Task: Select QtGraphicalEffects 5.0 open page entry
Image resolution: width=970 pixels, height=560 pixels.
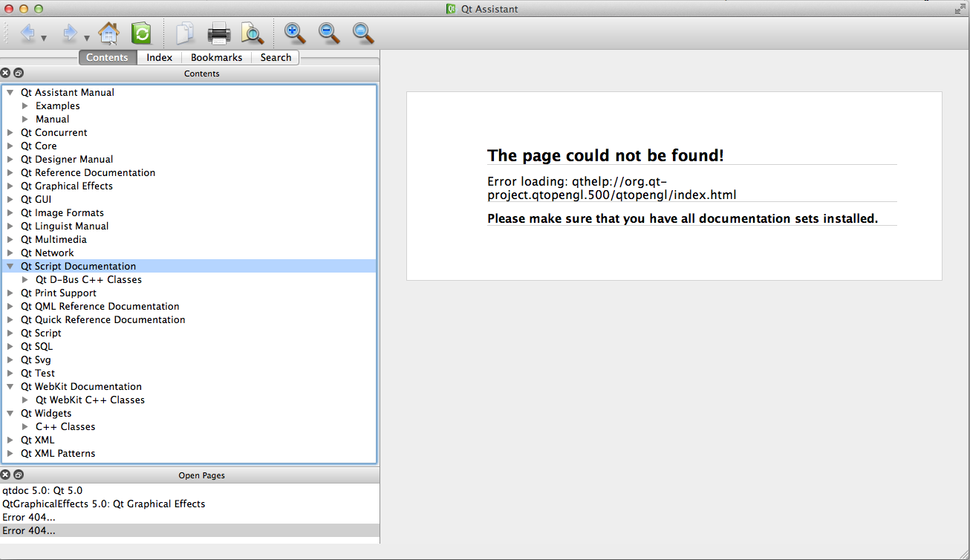Action: [104, 504]
